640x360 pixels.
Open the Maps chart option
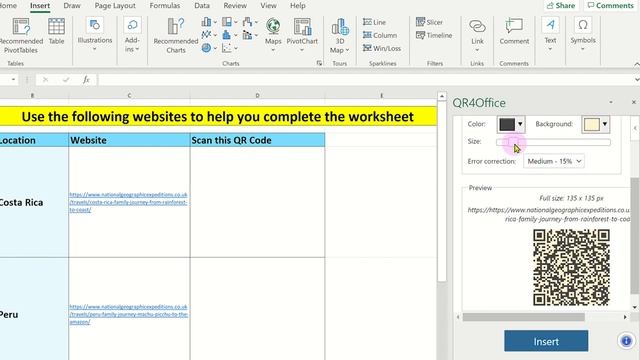(x=273, y=35)
